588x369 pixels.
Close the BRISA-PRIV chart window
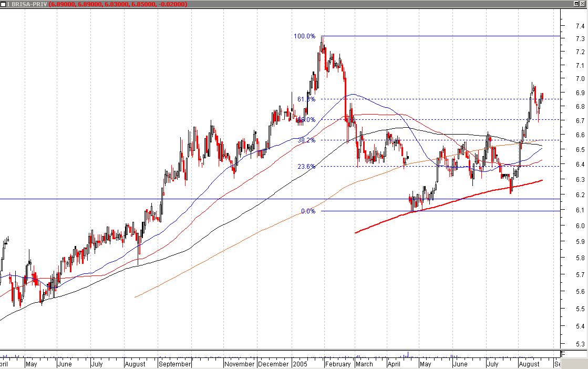[583, 4]
